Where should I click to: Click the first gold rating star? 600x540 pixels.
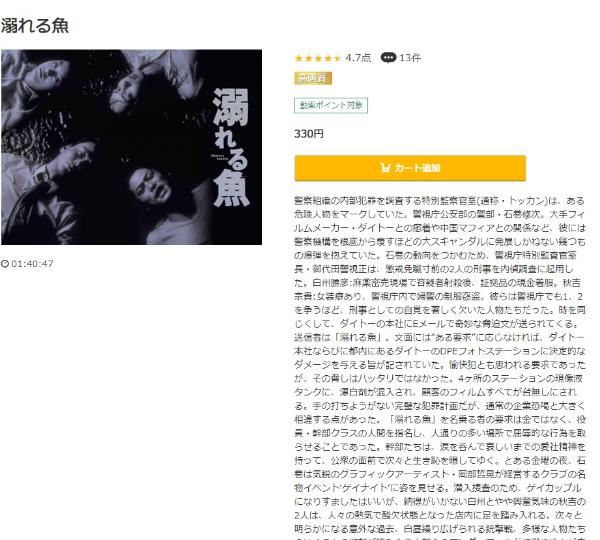[299, 58]
